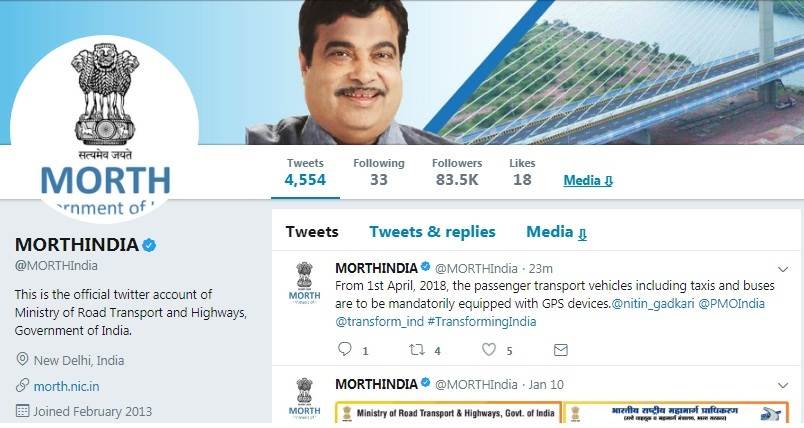Click the verified badge next to MORTHINDIA profile name
Image resolution: width=804 pixels, height=428 pixels.
click(149, 245)
